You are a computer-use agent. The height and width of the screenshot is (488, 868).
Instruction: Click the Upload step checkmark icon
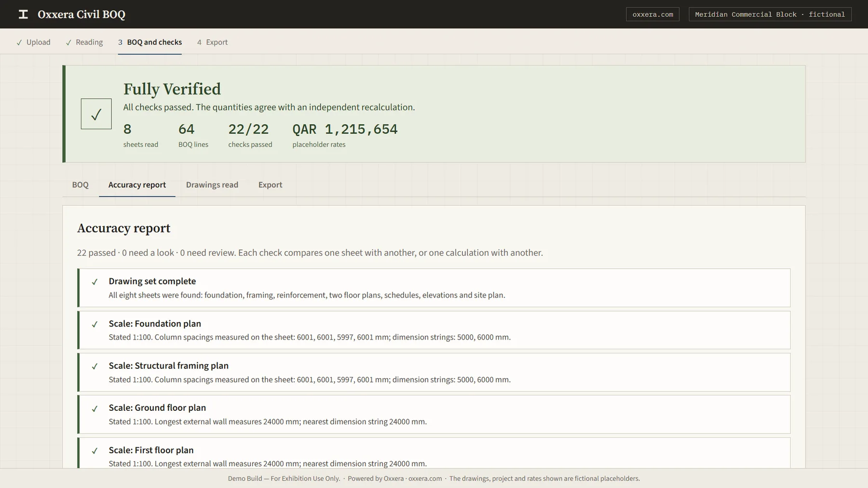point(19,42)
